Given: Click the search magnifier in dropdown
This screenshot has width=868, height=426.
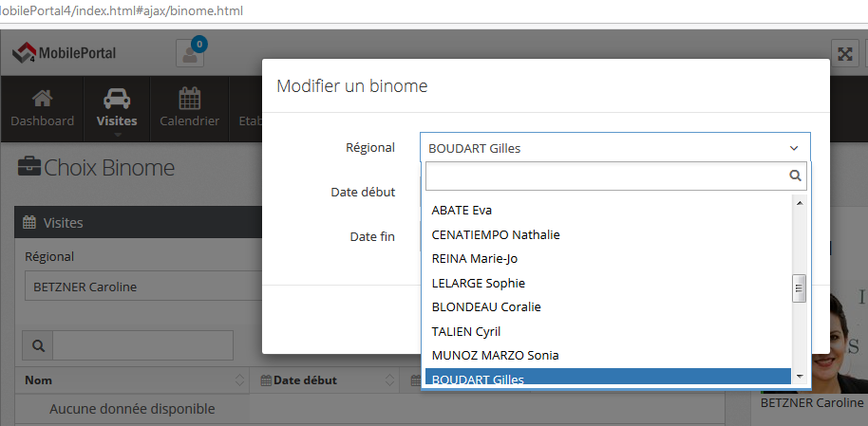Looking at the screenshot, I should pyautogui.click(x=796, y=176).
